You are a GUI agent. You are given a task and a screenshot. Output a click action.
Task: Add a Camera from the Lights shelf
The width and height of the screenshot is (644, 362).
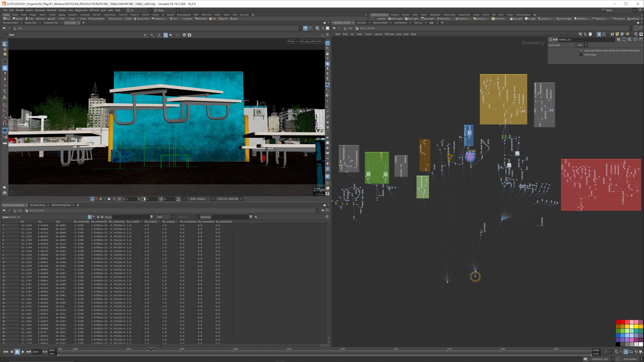click(380, 19)
